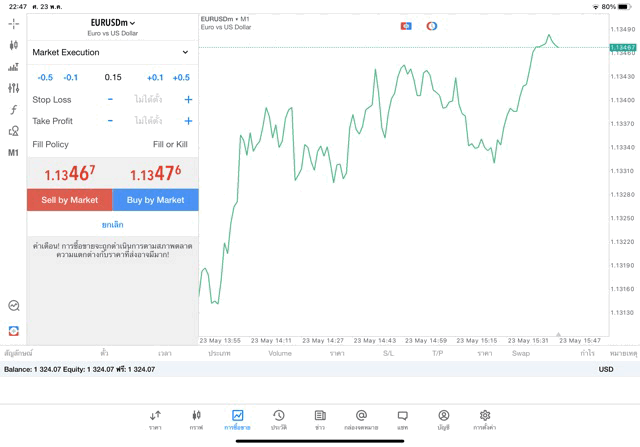Tap the 0.15 volume field

click(112, 77)
